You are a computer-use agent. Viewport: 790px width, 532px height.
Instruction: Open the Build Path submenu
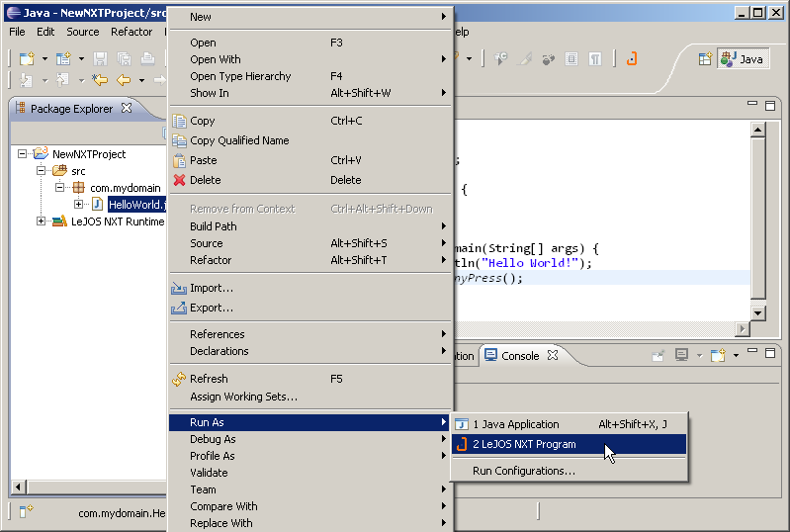[x=309, y=226]
